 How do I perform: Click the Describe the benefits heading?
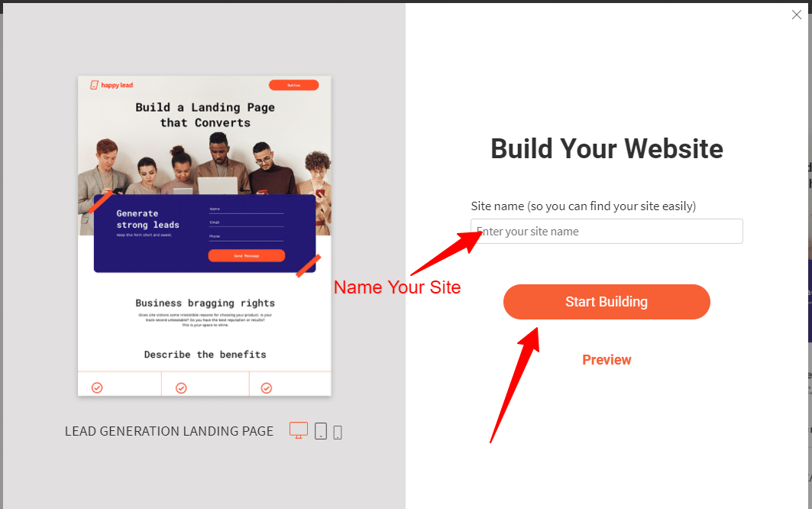pyautogui.click(x=205, y=355)
